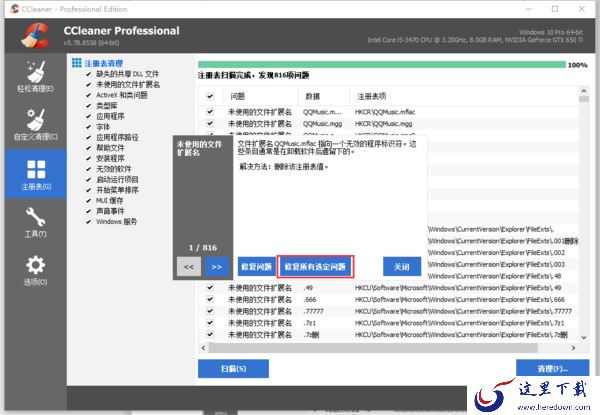Click the horizontal scrollbar left arrow
The height and width of the screenshot is (415, 600).
(204, 348)
